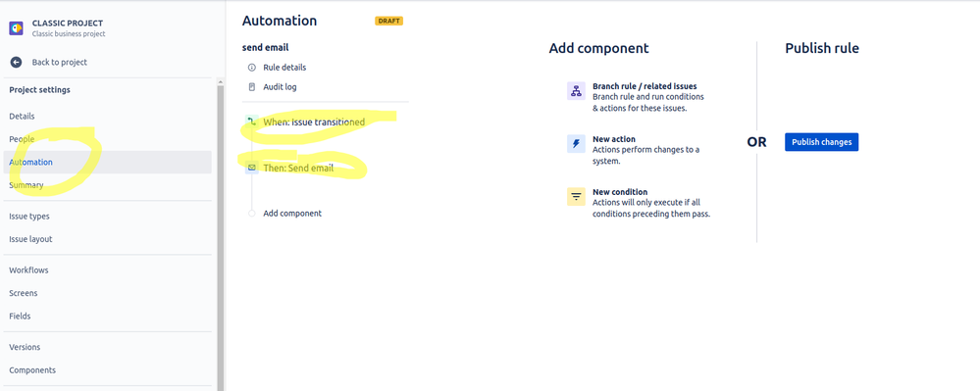Screen dimensions: 980x391
Task: Choose New condition component
Action: (x=640, y=203)
